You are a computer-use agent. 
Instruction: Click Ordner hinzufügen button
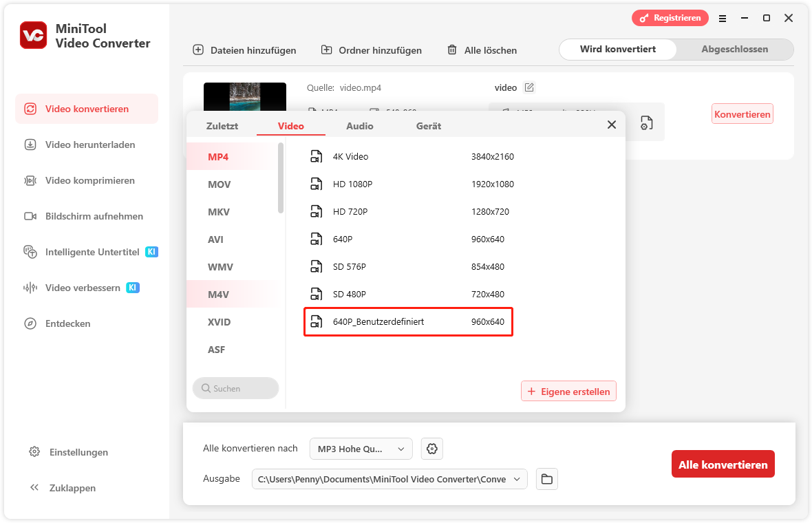click(x=372, y=50)
